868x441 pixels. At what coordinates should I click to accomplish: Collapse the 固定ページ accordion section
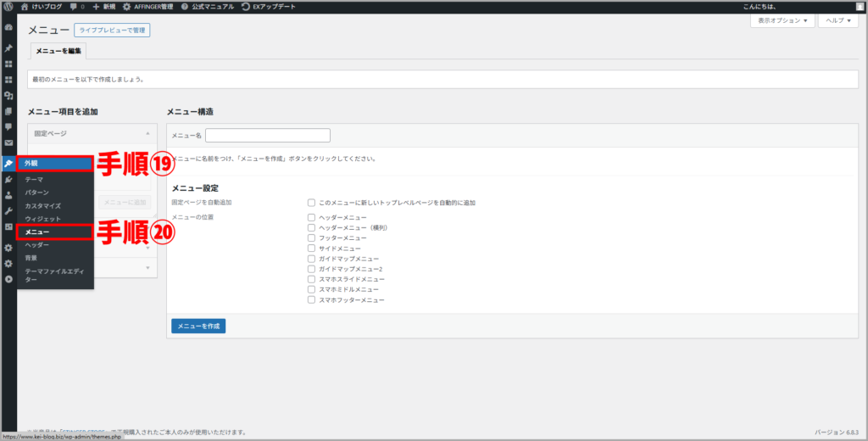(147, 133)
